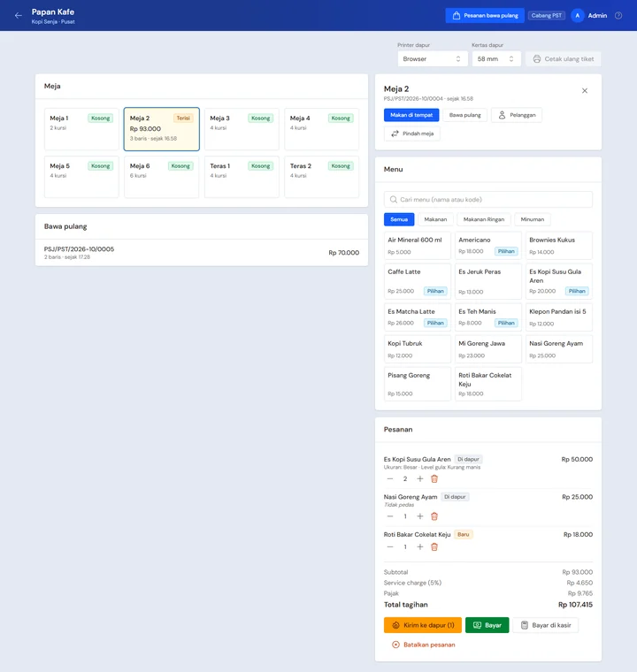Image resolution: width=637 pixels, height=672 pixels.
Task: Open the Kertas dapur 58 mm dropdown
Action: click(x=496, y=58)
